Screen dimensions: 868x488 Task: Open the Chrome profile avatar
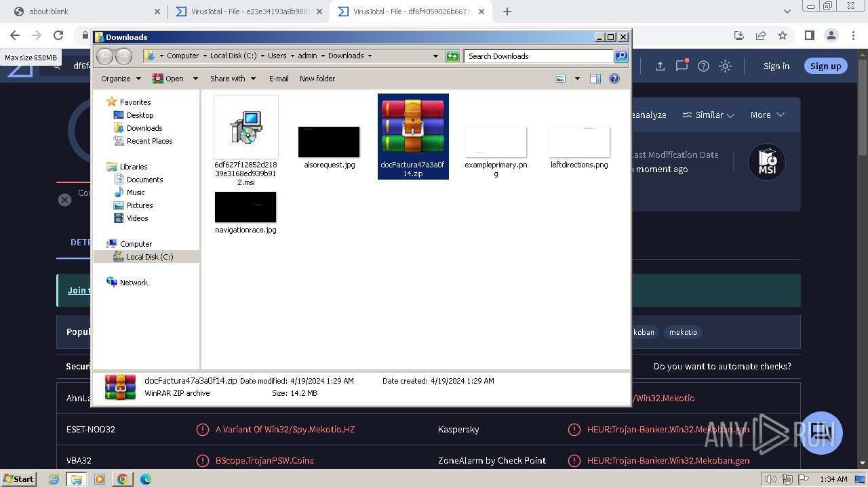point(831,35)
